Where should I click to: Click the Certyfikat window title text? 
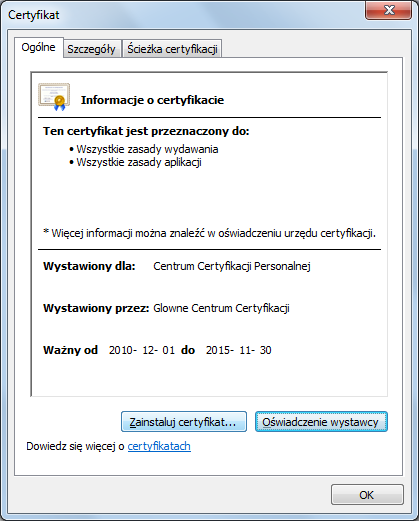(34, 15)
